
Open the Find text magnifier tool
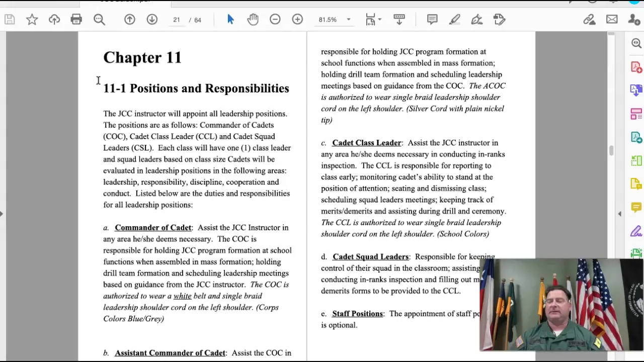point(99,20)
